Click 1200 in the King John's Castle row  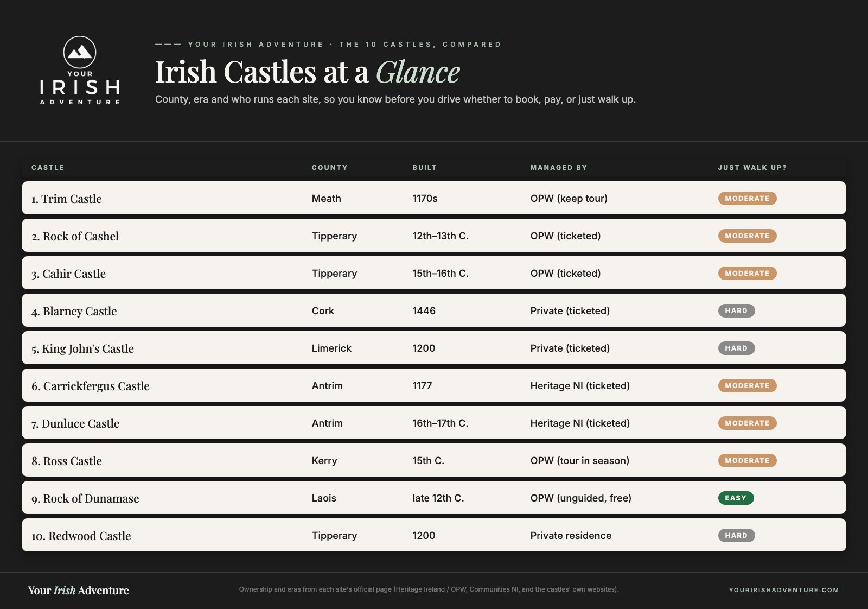tap(424, 348)
